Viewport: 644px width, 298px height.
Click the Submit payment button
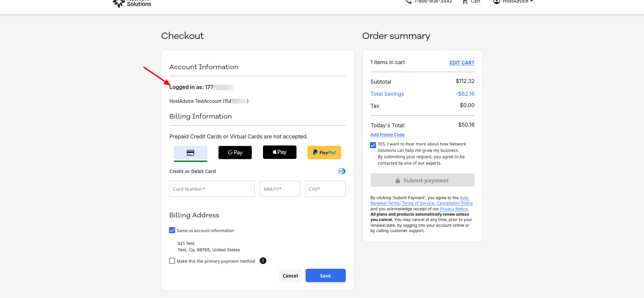click(423, 180)
